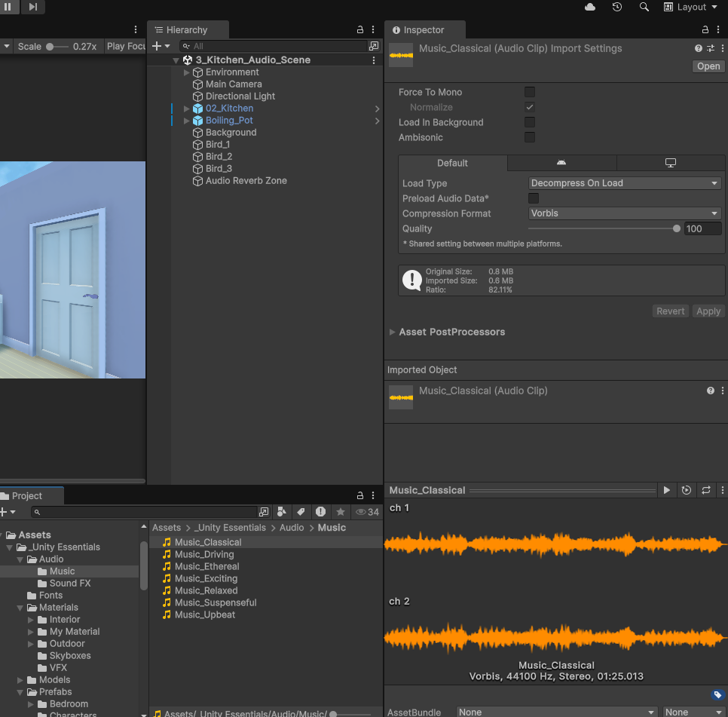This screenshot has width=728, height=717.
Task: Open the cloud services icon
Action: (x=590, y=7)
